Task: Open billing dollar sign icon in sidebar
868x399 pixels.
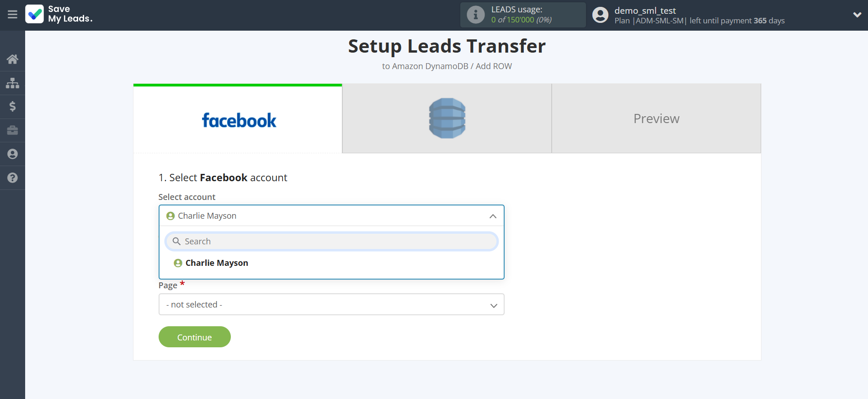Action: 12,107
